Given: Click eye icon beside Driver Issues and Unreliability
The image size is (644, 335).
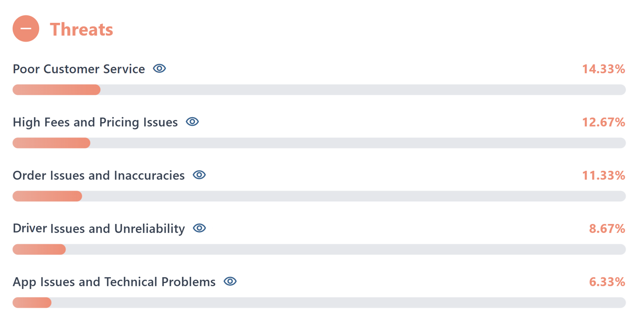Looking at the screenshot, I should click(199, 228).
